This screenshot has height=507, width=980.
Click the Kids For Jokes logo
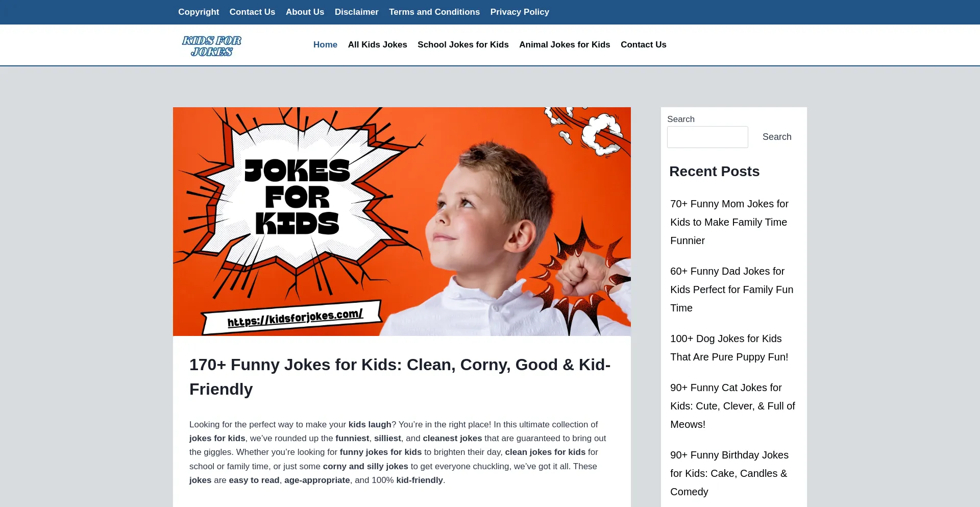[x=211, y=45]
